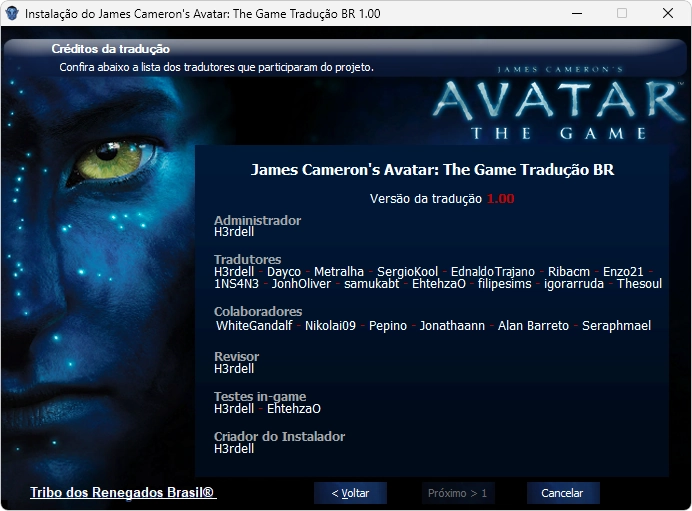Click EhtehzaO under Testes in-game
Screen dimensions: 692x511
[293, 409]
